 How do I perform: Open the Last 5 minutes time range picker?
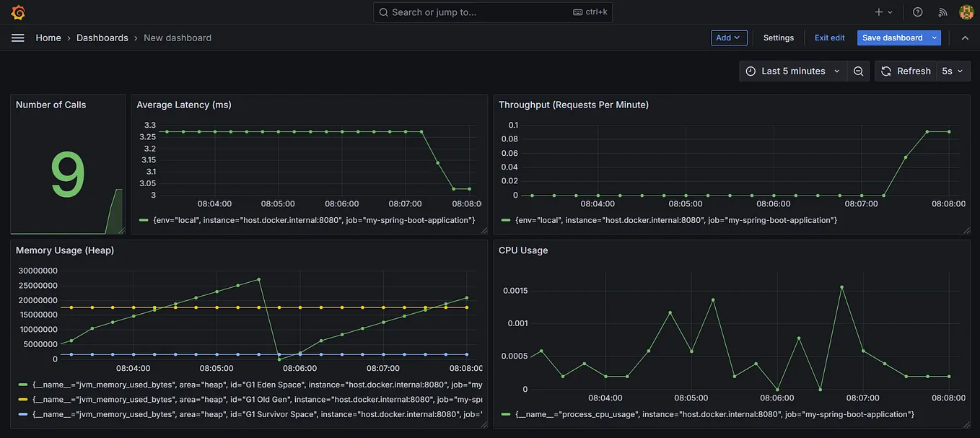(x=792, y=71)
